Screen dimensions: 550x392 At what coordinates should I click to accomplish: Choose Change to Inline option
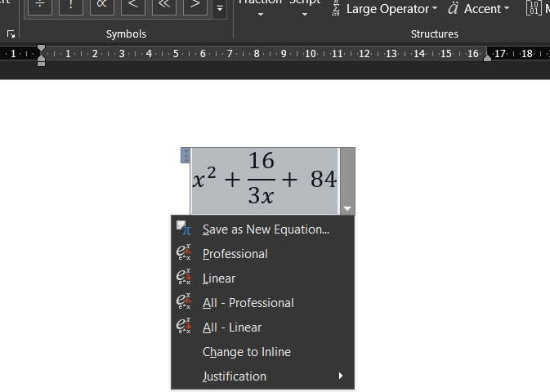click(246, 352)
